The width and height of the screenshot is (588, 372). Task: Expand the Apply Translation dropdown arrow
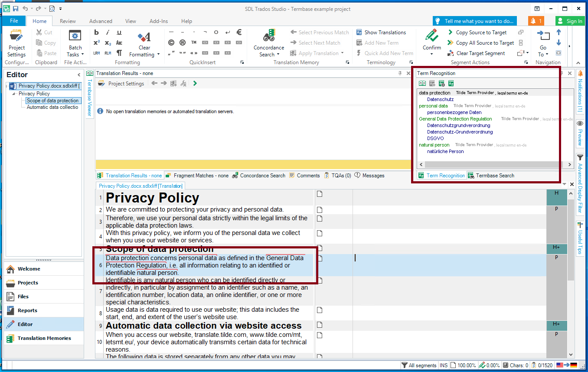pyautogui.click(x=342, y=53)
